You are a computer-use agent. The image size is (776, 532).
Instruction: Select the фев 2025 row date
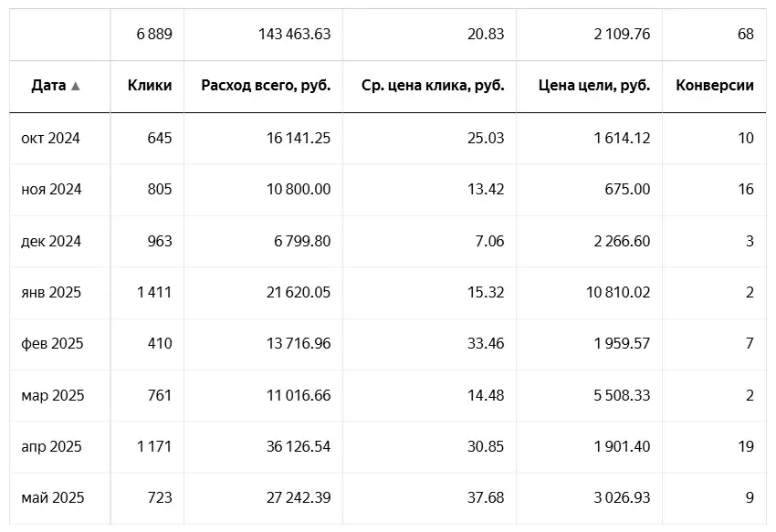(x=52, y=344)
